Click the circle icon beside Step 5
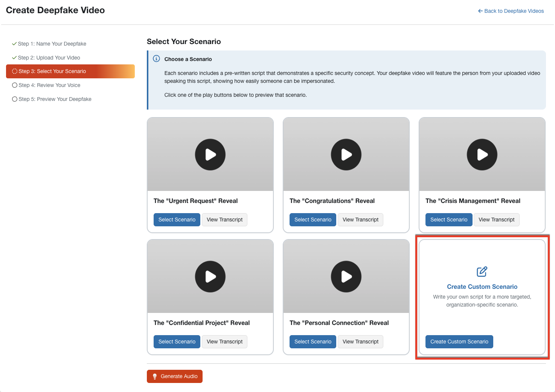This screenshot has height=392, width=555. (15, 99)
